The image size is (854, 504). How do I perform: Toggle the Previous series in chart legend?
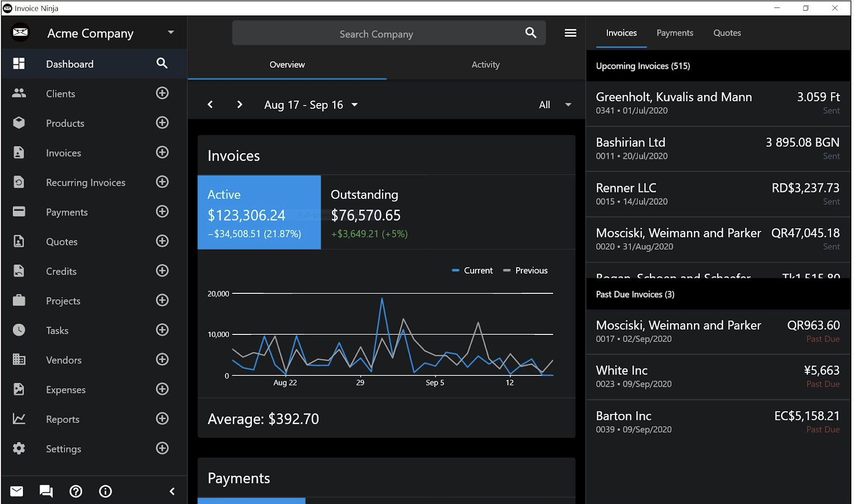[x=525, y=270]
